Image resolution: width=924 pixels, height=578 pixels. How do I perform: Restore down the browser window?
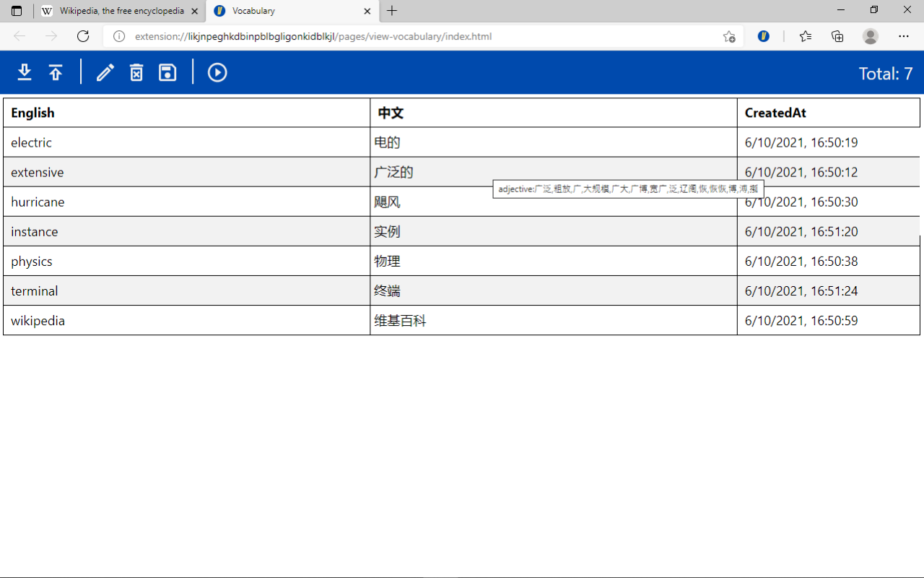pyautogui.click(x=874, y=10)
